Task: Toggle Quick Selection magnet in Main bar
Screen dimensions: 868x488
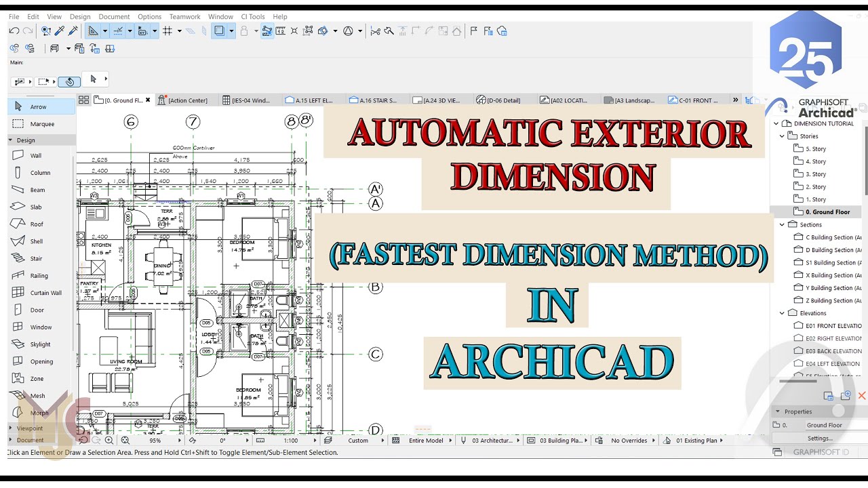Action: pyautogui.click(x=68, y=81)
